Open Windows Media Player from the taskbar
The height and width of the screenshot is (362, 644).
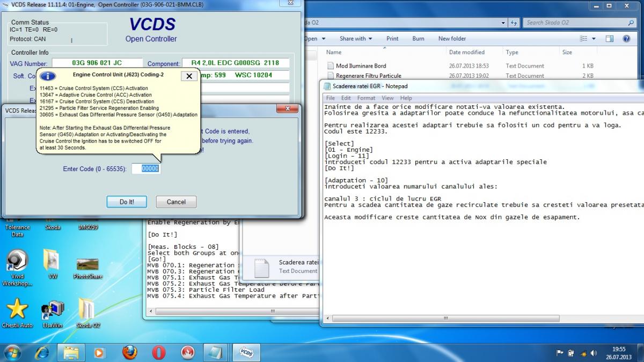(99, 352)
